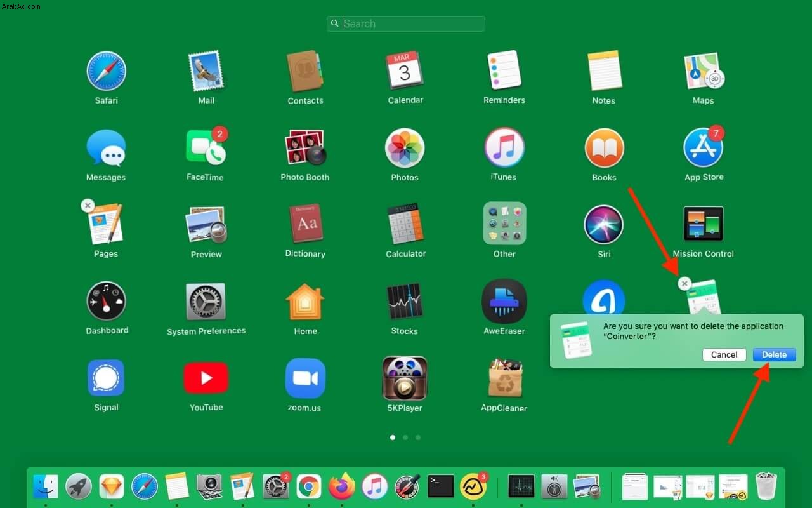Open the Calendar app

coord(405,72)
